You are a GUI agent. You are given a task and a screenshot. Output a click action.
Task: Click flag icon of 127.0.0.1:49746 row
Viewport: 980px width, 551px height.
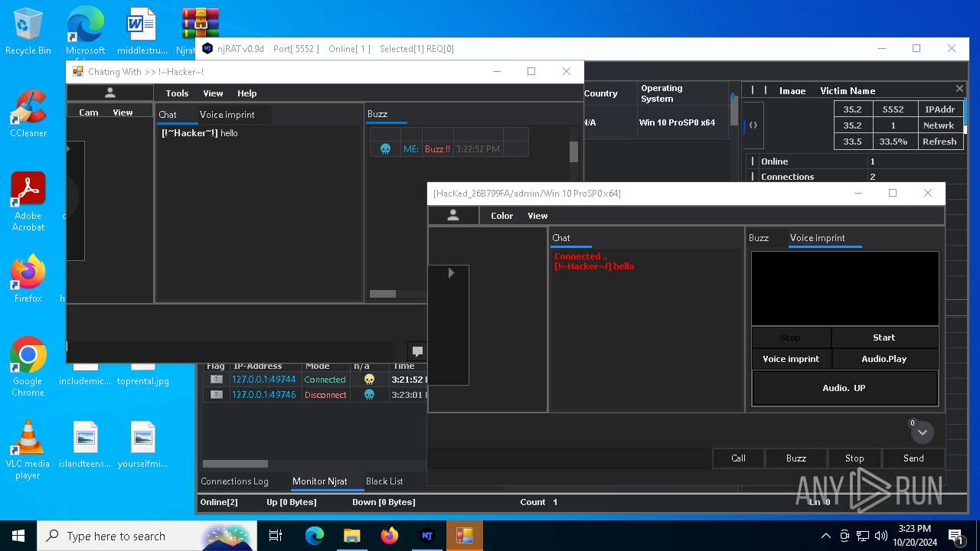pyautogui.click(x=217, y=395)
